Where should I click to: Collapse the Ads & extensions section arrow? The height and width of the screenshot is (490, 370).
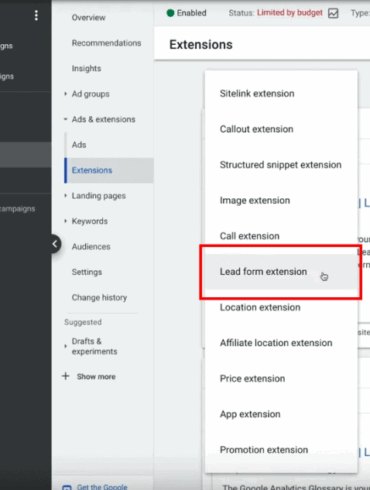(65, 119)
